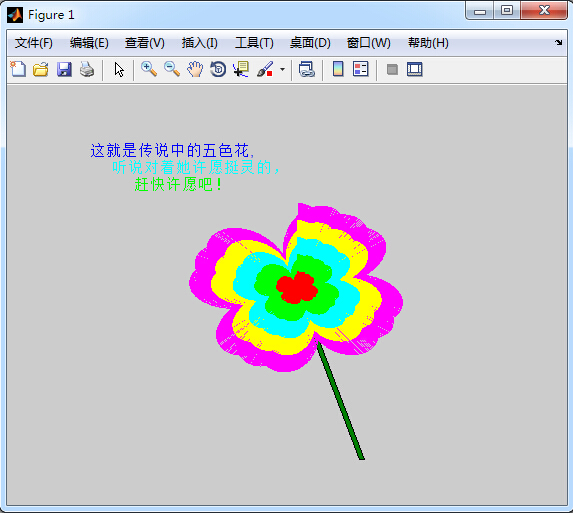Click the dock figure arrow

pyautogui.click(x=558, y=42)
